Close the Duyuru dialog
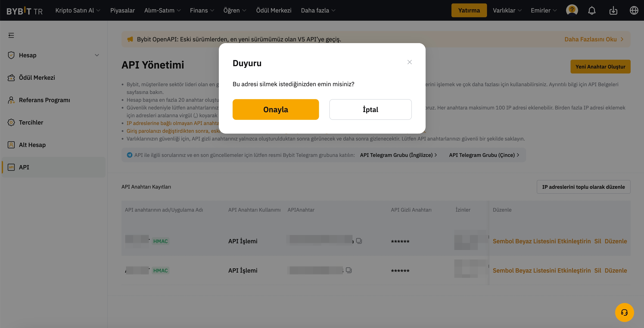The image size is (644, 328). [409, 62]
